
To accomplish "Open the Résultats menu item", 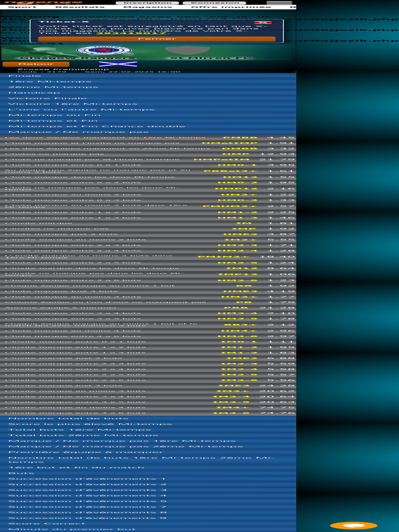I will 80,7.
